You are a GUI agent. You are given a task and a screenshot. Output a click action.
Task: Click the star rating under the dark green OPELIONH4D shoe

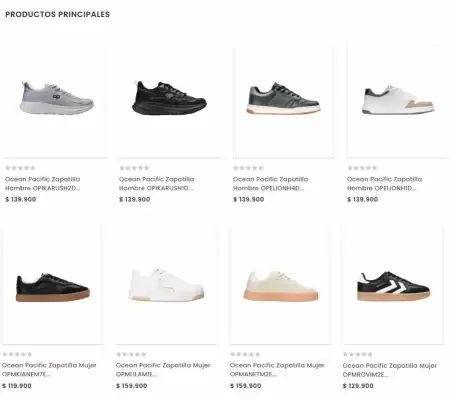248,168
